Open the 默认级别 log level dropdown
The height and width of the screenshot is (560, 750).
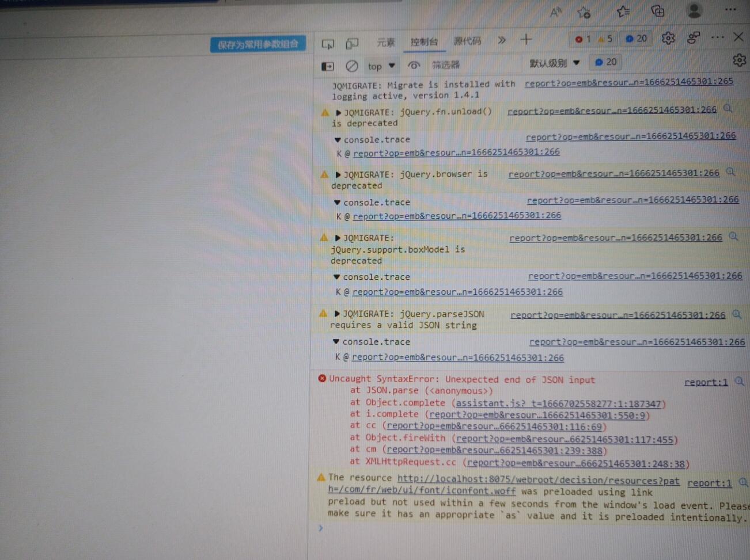555,63
